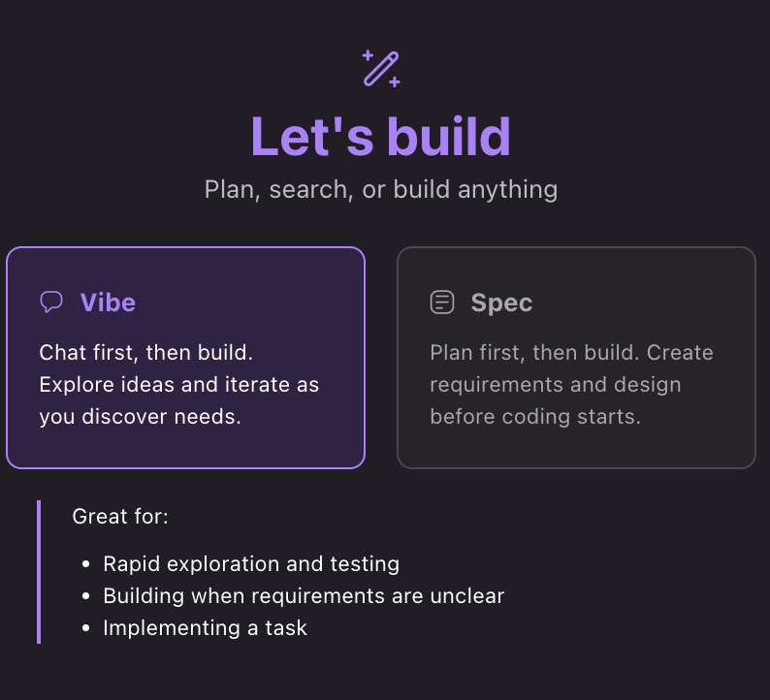The height and width of the screenshot is (700, 770).
Task: Click "Rapid exploration and testing" list item
Action: (251, 563)
